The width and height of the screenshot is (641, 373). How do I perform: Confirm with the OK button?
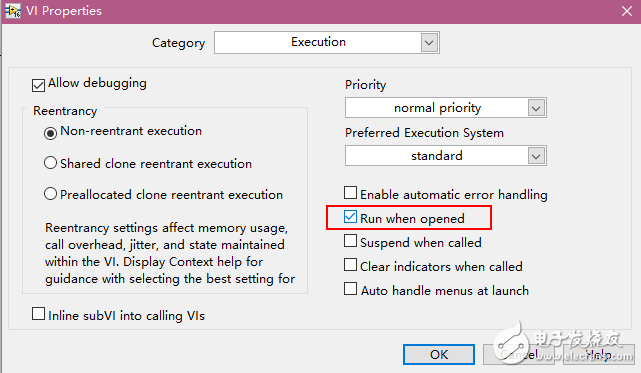439,354
